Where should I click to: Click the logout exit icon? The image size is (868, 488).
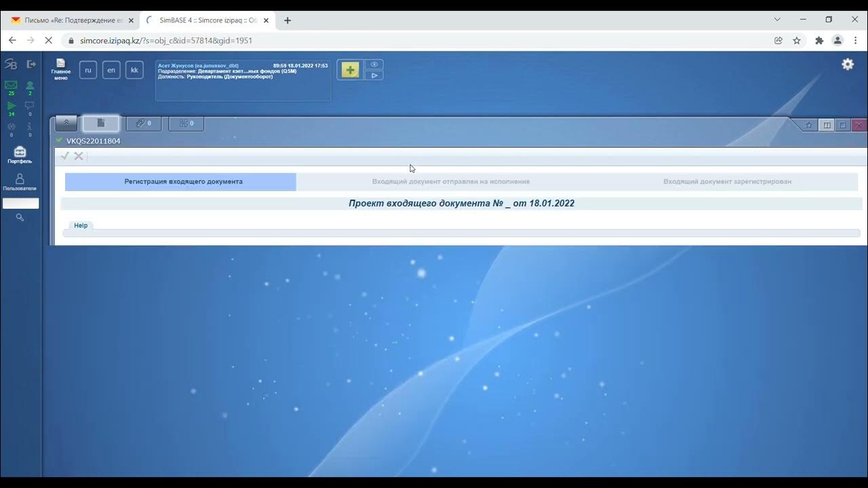click(31, 64)
